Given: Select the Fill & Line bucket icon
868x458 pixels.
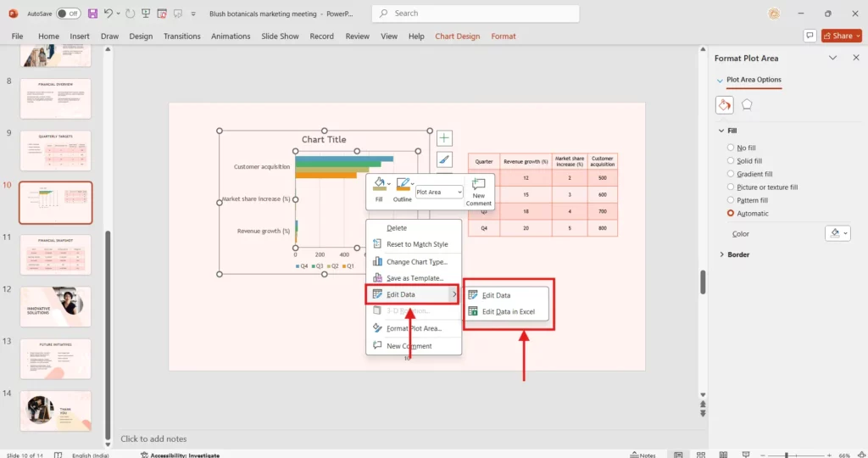Looking at the screenshot, I should tap(724, 104).
